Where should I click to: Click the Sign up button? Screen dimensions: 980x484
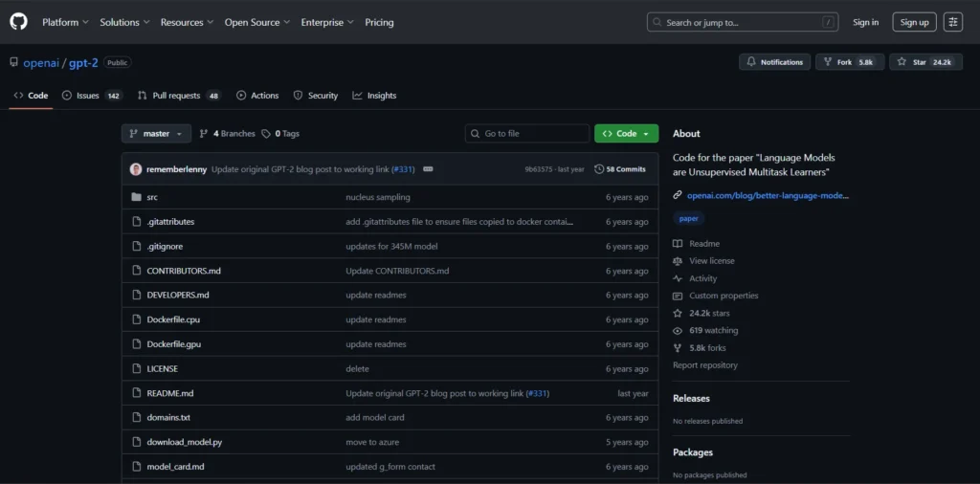coord(914,22)
